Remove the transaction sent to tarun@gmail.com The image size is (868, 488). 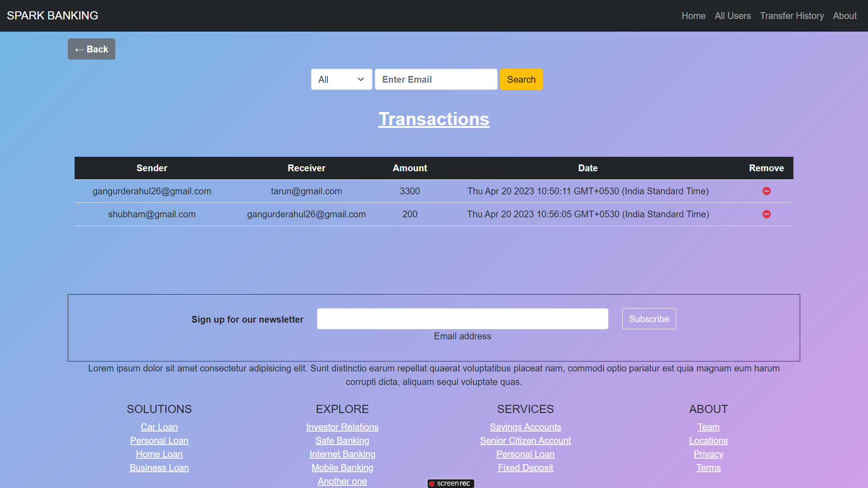pyautogui.click(x=766, y=191)
